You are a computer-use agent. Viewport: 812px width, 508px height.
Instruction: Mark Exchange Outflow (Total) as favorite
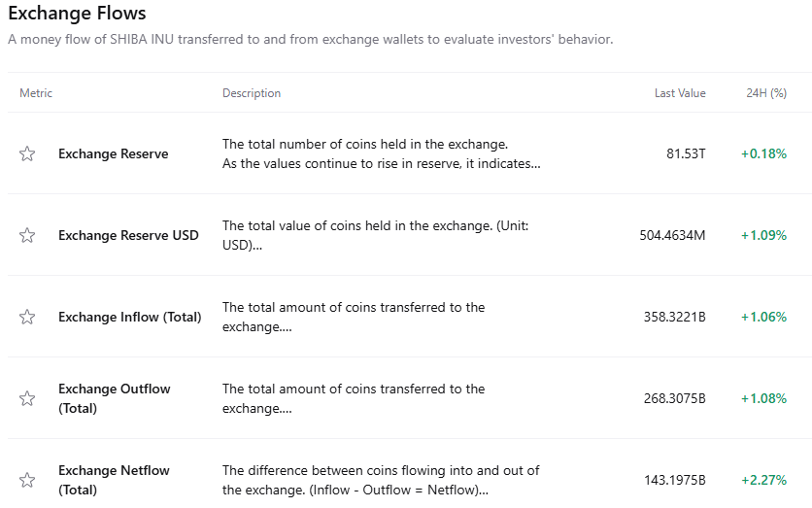coord(27,398)
